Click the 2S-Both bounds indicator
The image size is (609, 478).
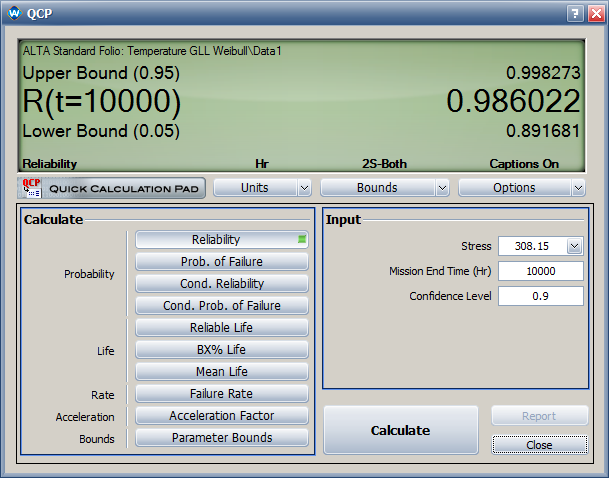point(385,164)
